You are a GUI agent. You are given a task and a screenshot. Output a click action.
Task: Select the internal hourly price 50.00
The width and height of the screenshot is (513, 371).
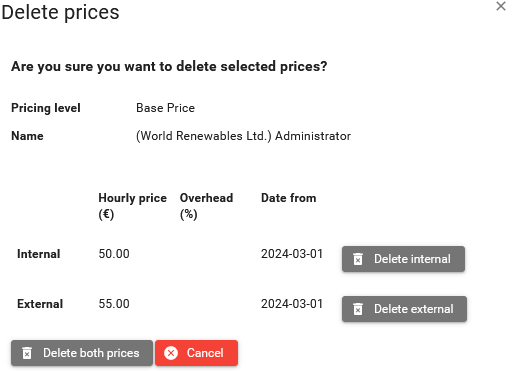114,254
